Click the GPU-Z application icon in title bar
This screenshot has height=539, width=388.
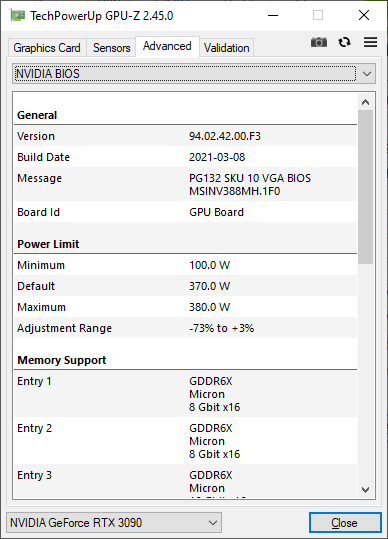tap(18, 16)
